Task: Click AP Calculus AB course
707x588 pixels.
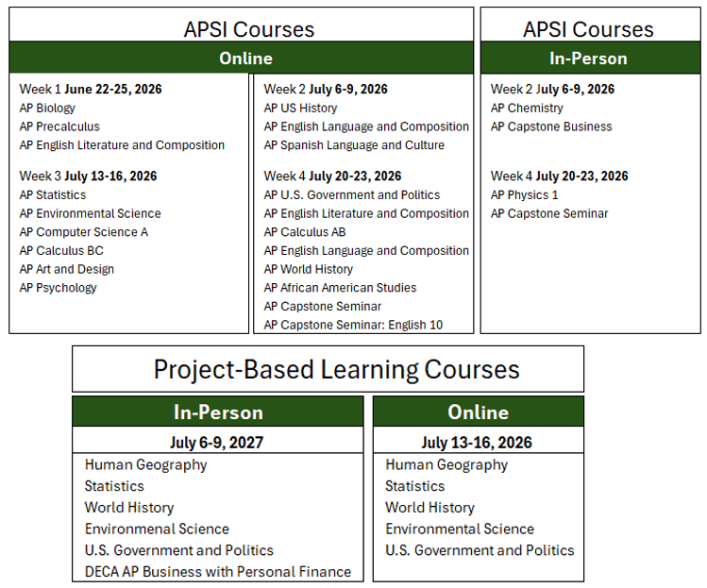Action: (x=305, y=232)
